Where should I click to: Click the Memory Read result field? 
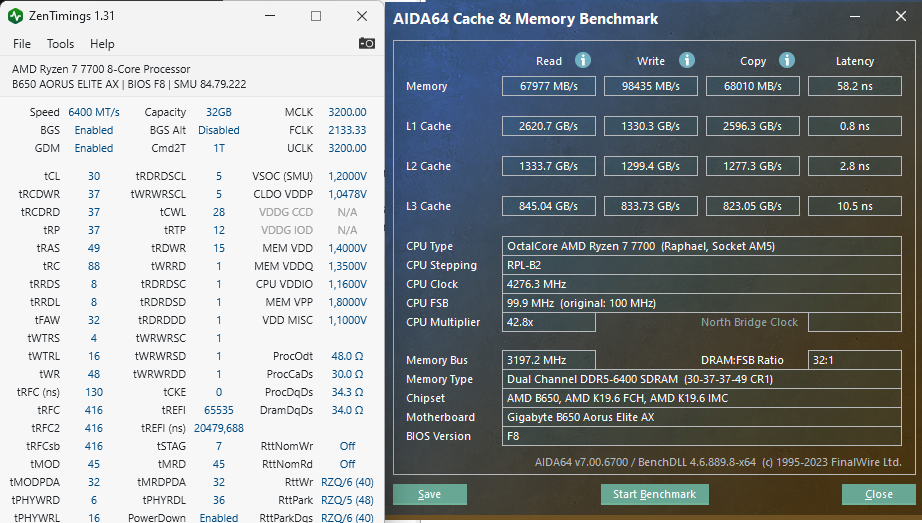pyautogui.click(x=549, y=86)
